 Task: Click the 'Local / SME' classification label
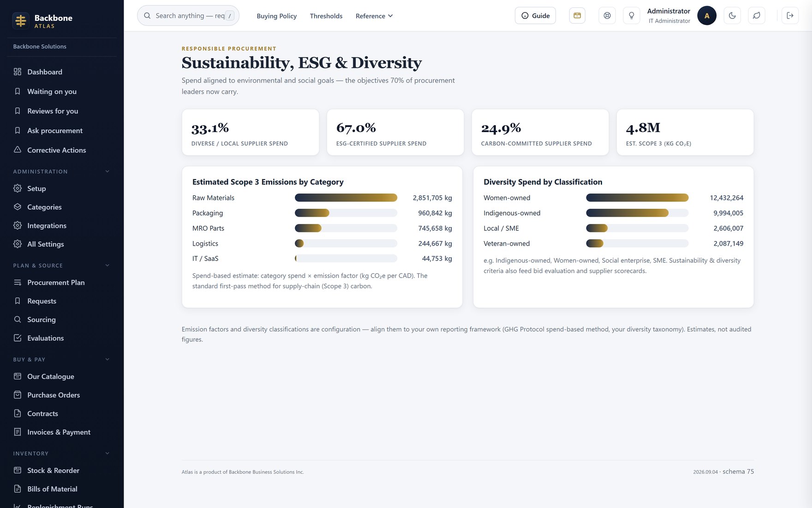tap(501, 228)
